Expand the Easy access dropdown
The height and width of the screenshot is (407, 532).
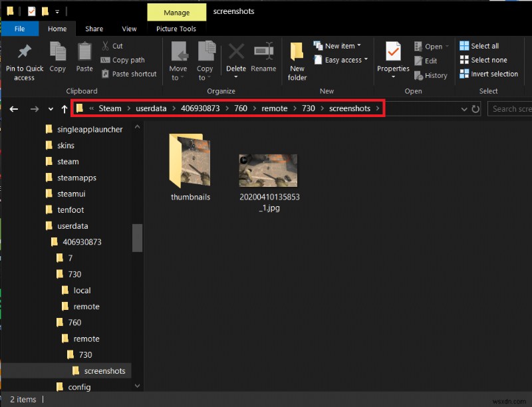pyautogui.click(x=340, y=60)
